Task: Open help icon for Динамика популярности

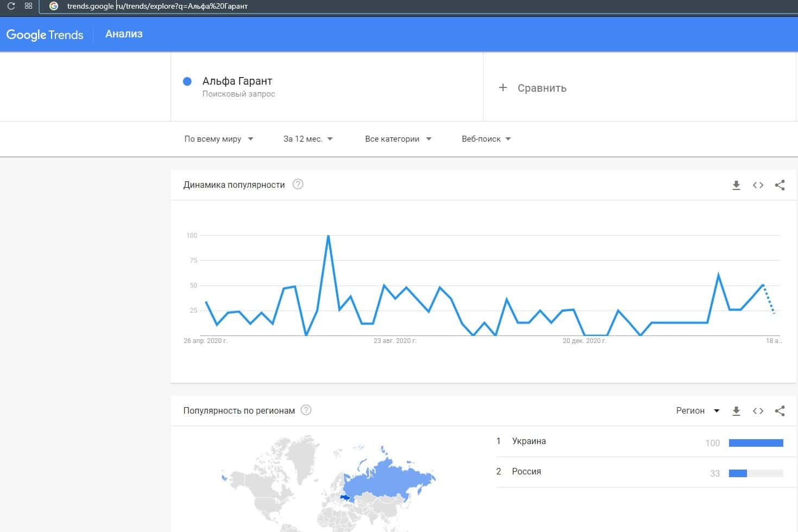Action: coord(298,184)
